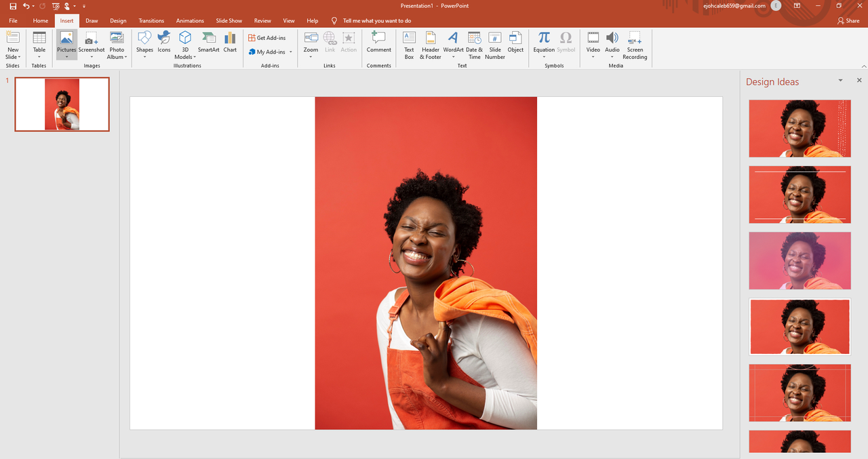Insert Date & Time
The height and width of the screenshot is (459, 868).
[474, 45]
